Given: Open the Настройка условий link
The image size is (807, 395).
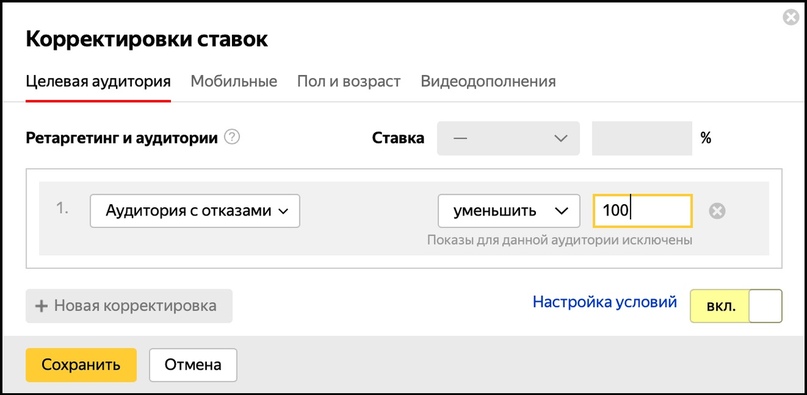Looking at the screenshot, I should pos(605,302).
